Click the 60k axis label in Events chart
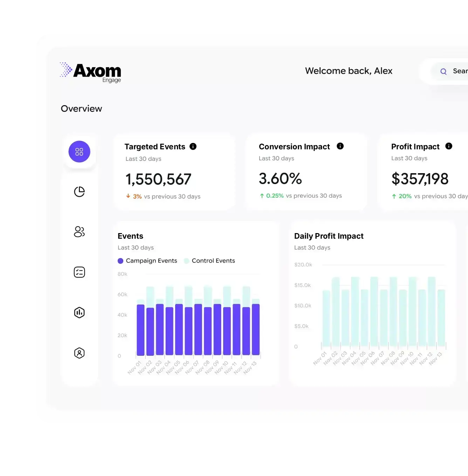Screen dimensions: 468x476 coord(122,294)
